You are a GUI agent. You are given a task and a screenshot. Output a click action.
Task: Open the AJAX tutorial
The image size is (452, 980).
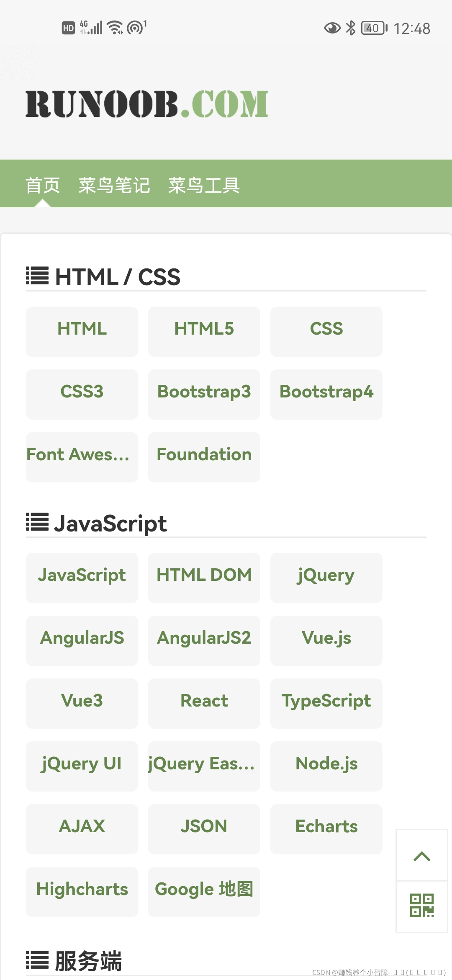click(82, 829)
